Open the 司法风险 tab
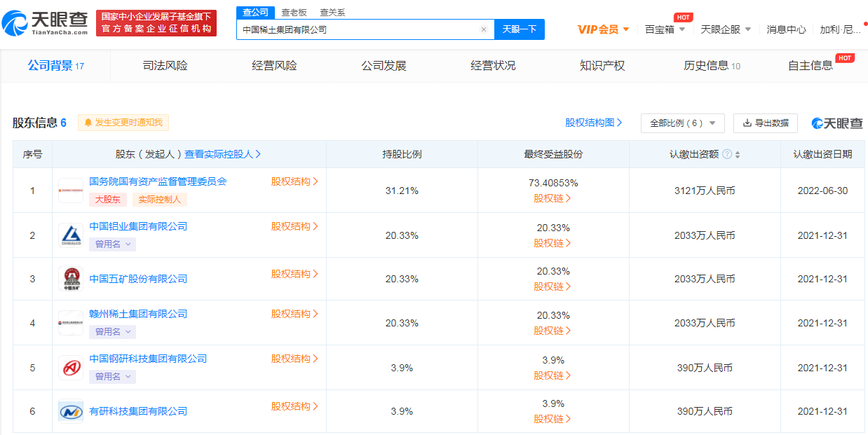 tap(165, 66)
